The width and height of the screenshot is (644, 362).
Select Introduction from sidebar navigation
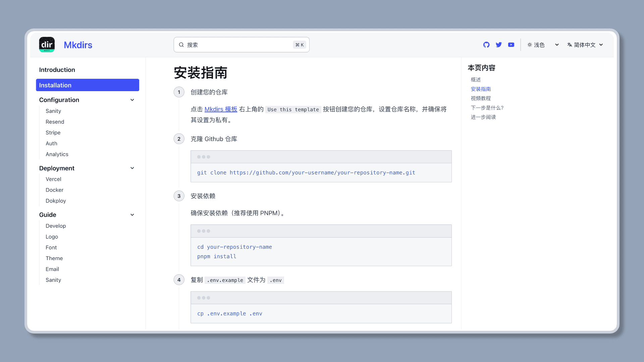pyautogui.click(x=57, y=69)
